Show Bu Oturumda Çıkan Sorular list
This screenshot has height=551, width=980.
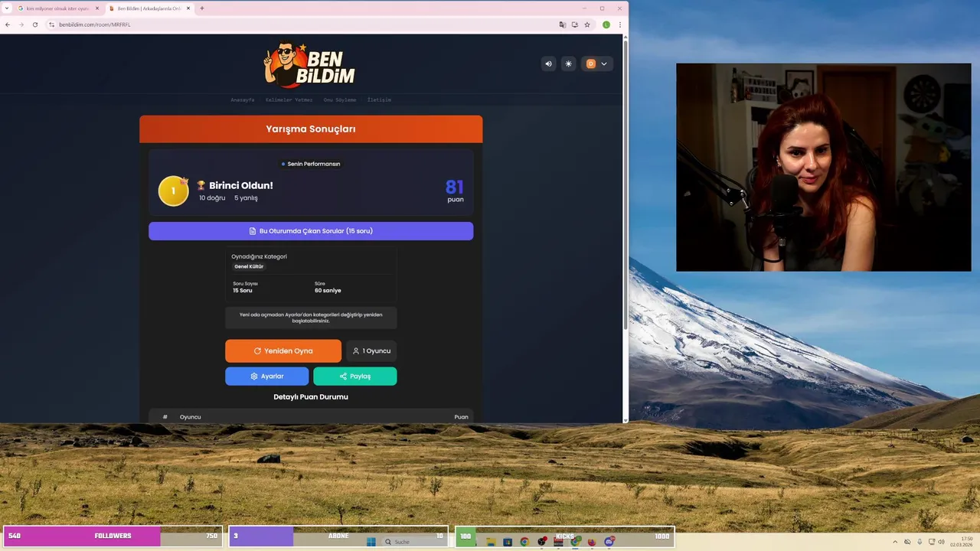tap(311, 231)
